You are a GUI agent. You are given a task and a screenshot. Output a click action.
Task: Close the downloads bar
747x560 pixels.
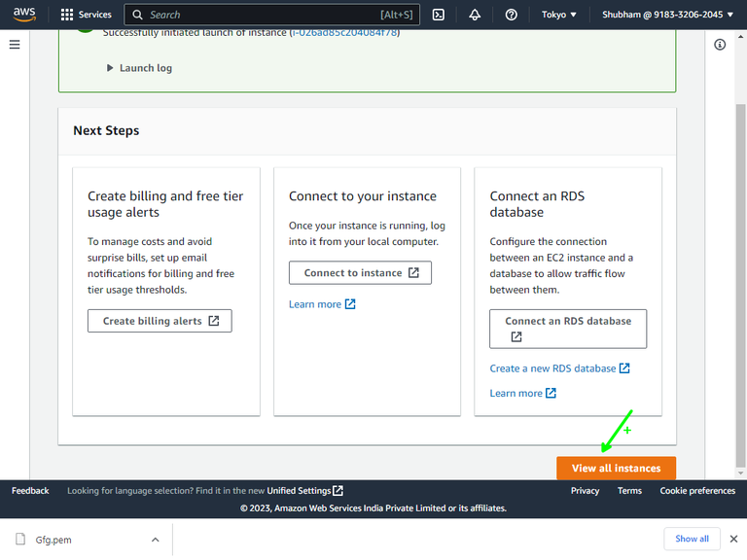coord(733,539)
